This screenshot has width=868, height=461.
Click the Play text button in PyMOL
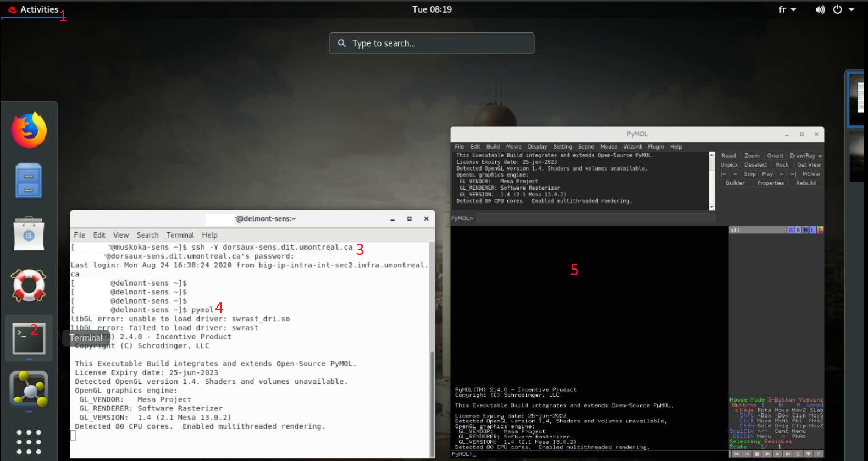click(767, 174)
